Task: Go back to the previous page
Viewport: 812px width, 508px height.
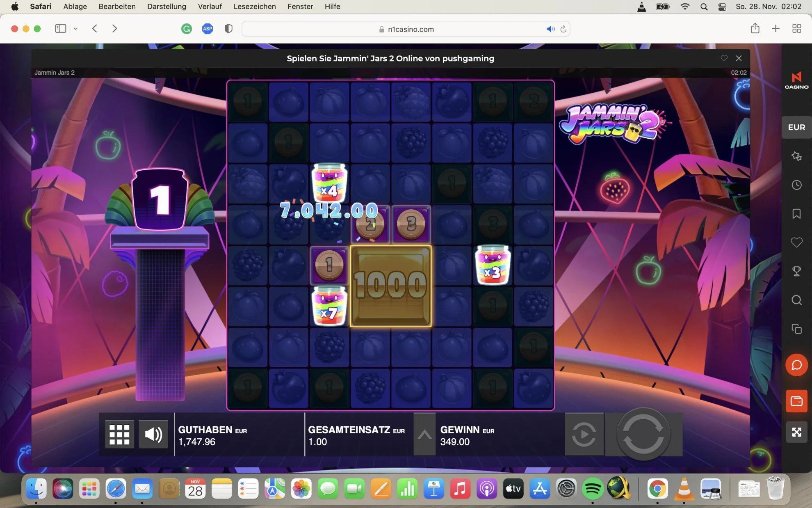Action: [x=95, y=29]
